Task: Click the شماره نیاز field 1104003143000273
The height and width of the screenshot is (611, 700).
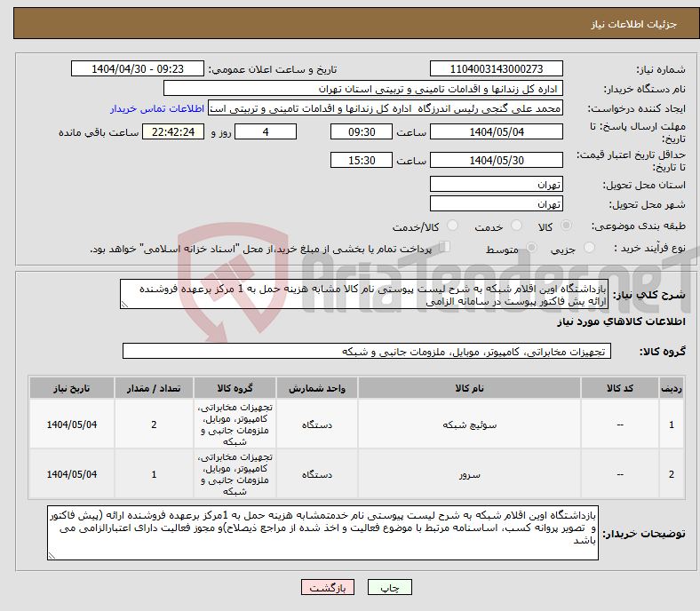Action: pyautogui.click(x=496, y=68)
